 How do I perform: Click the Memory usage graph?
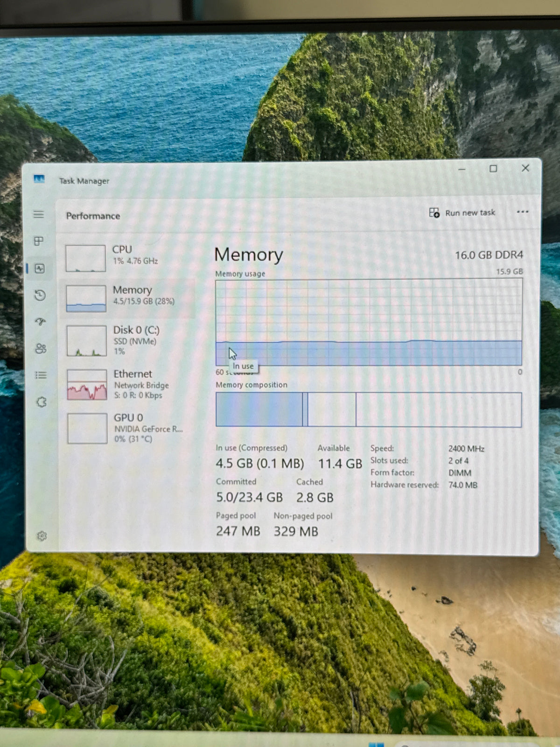coord(369,322)
